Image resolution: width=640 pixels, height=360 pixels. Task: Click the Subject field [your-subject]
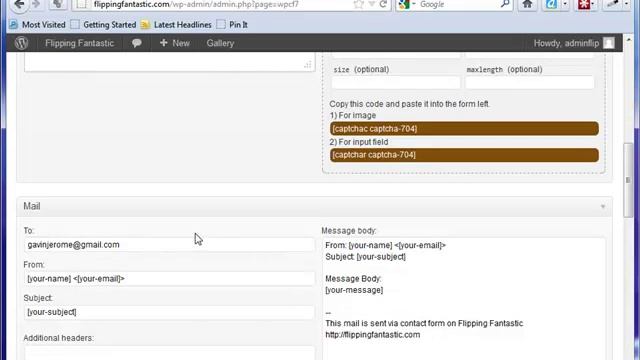pos(169,312)
